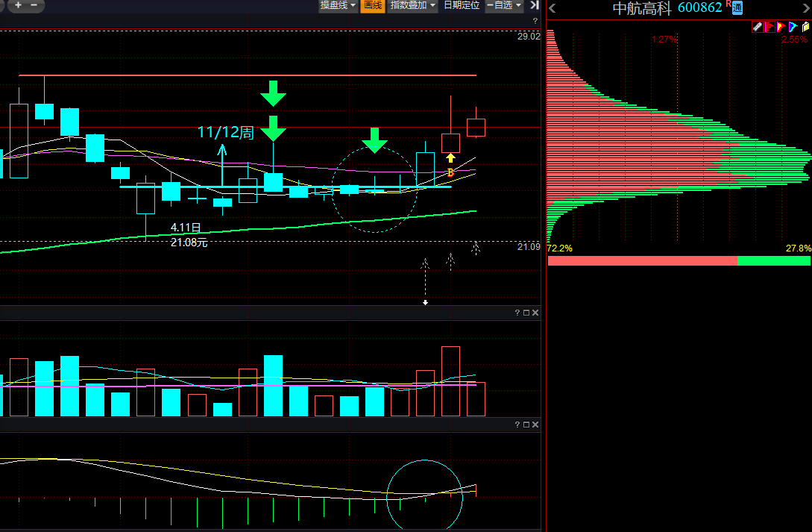This screenshot has width=812, height=532.
Task: Click the yellow-red flag icon
Action: tap(781, 27)
